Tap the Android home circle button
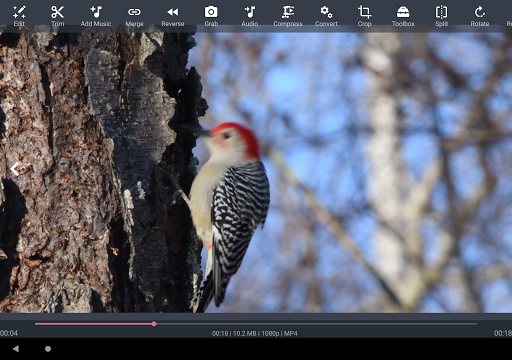 (x=48, y=349)
